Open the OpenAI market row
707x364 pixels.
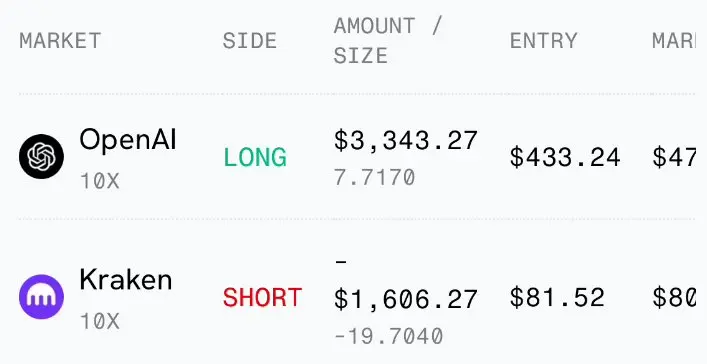click(x=356, y=157)
